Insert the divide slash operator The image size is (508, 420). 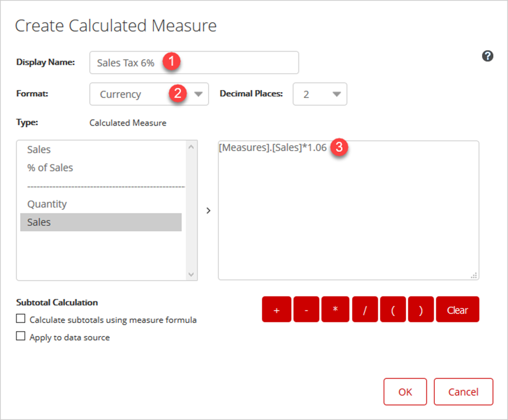pyautogui.click(x=364, y=309)
